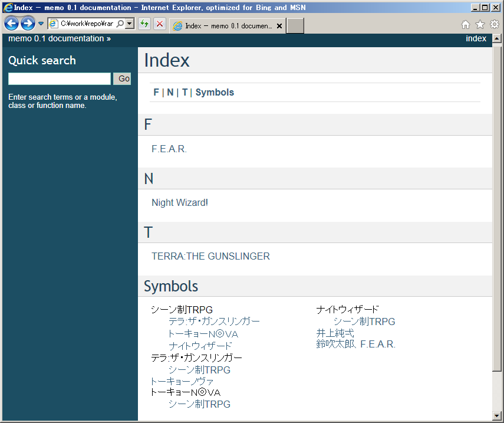Open the Night Wizard! index entry

pyautogui.click(x=179, y=202)
